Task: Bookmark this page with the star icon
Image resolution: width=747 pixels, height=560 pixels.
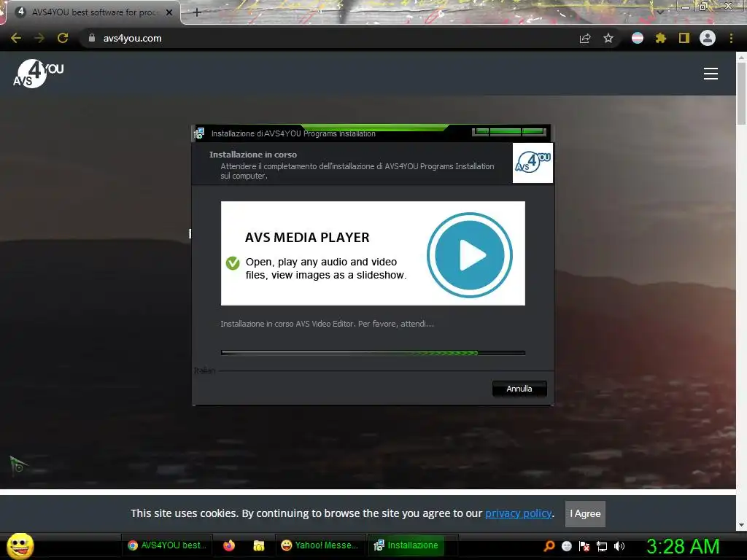Action: click(608, 38)
